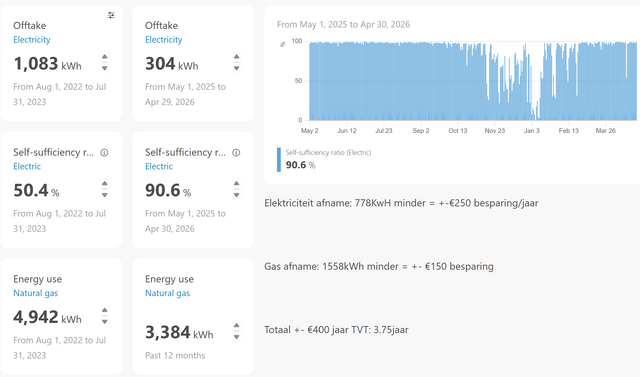
Task: Select the 304 kWh value
Action: (x=171, y=64)
